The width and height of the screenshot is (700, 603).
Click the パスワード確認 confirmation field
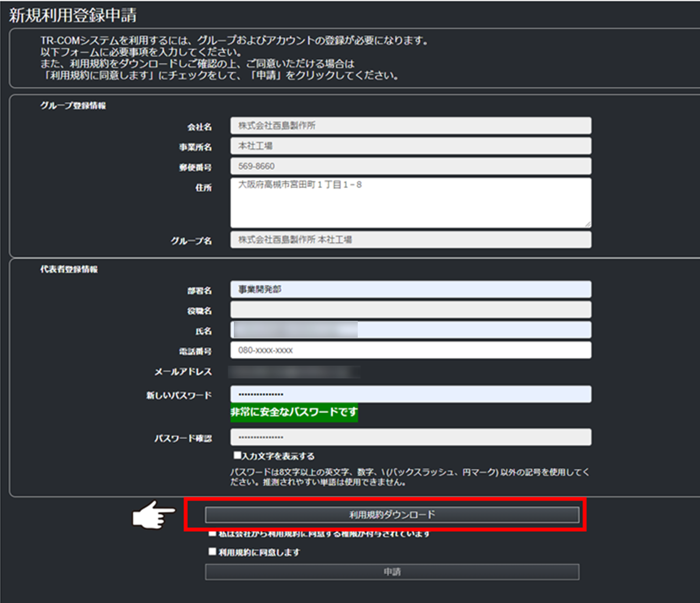coord(410,437)
